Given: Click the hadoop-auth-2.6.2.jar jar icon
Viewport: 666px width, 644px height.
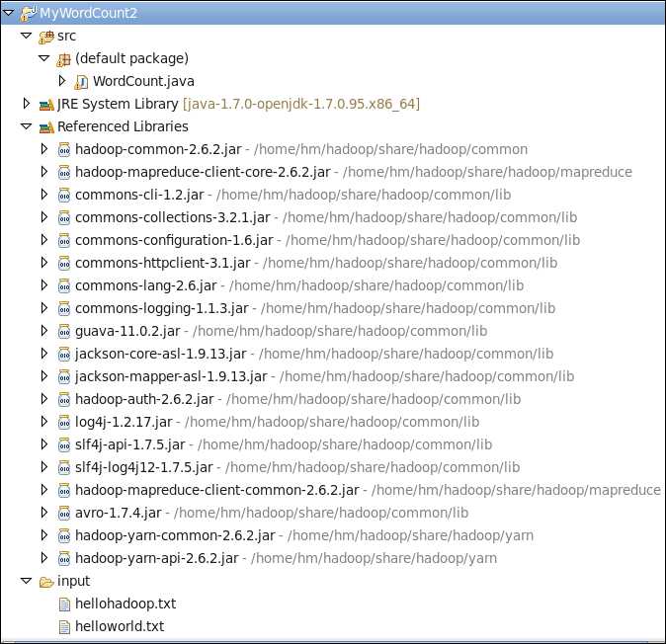Looking at the screenshot, I should click(x=64, y=399).
